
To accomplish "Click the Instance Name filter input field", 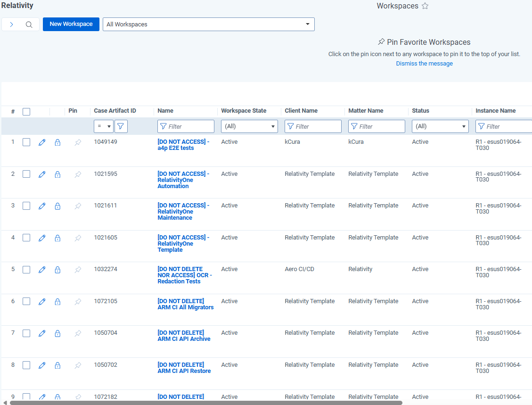I will pyautogui.click(x=504, y=126).
